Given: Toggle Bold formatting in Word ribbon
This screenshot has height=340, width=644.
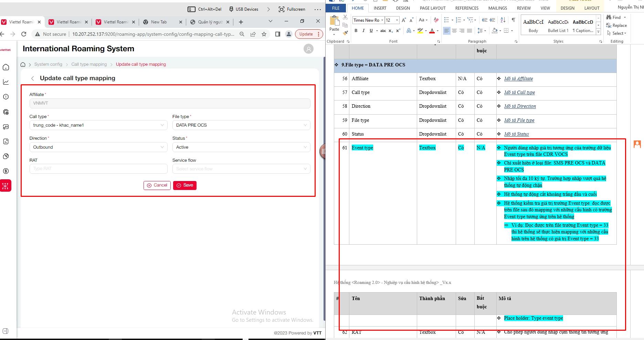Looking at the screenshot, I should [356, 31].
